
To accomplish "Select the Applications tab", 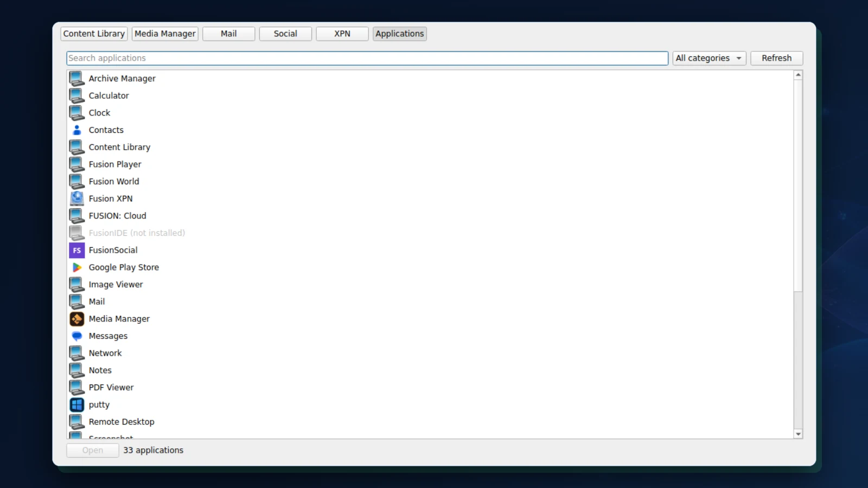I will (x=399, y=34).
